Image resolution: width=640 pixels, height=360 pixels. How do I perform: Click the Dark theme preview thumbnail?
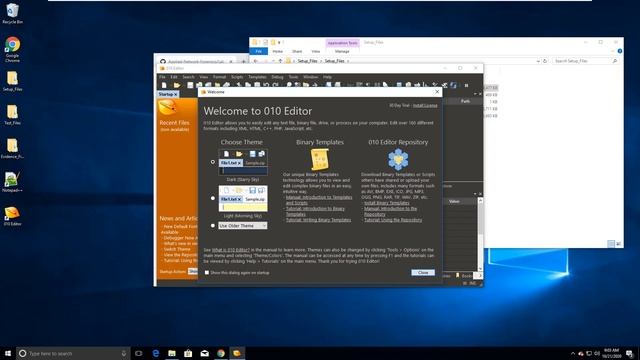pos(243,162)
